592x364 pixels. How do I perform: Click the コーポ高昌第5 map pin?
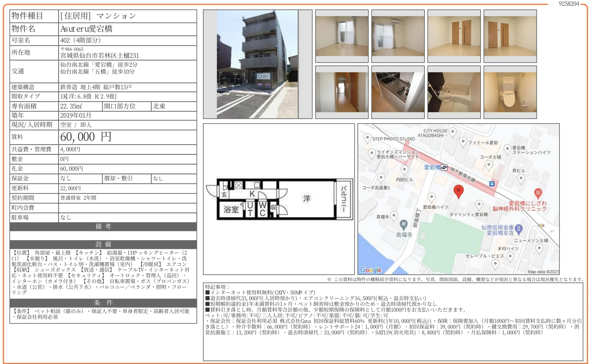pos(381,178)
